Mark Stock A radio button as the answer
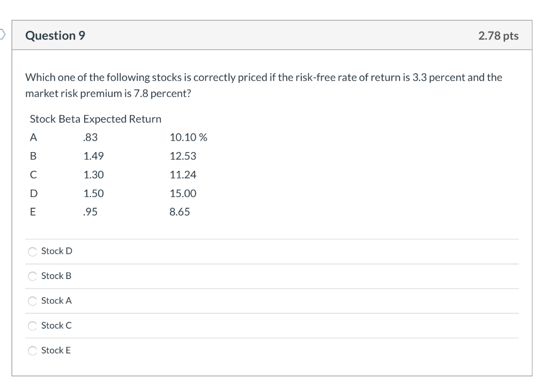The image size is (549, 392). [x=33, y=301]
